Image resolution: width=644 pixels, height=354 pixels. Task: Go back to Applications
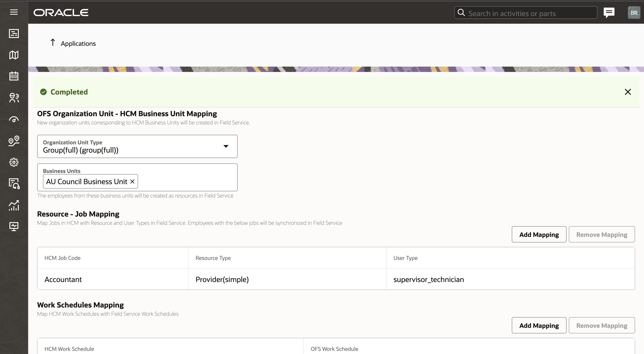click(x=73, y=43)
